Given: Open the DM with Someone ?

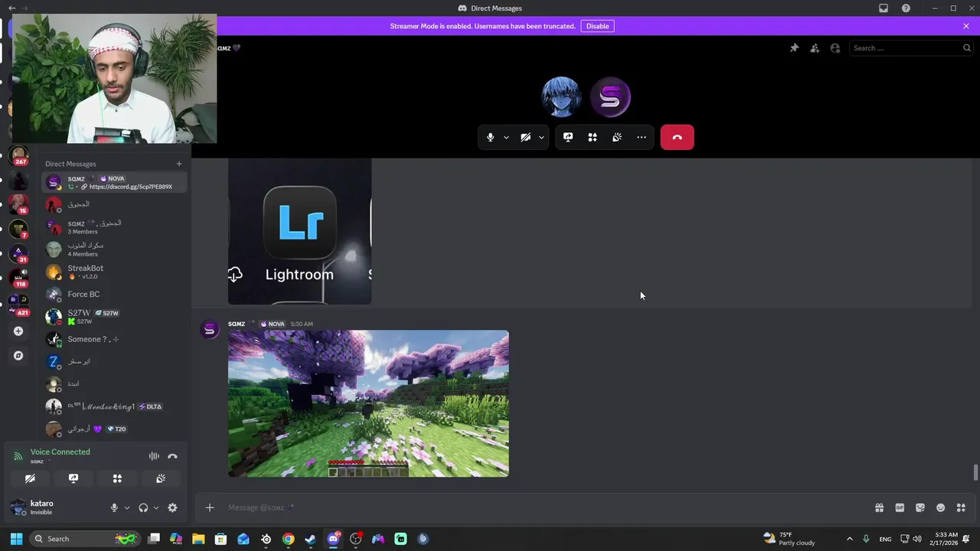Looking at the screenshot, I should click(x=114, y=339).
